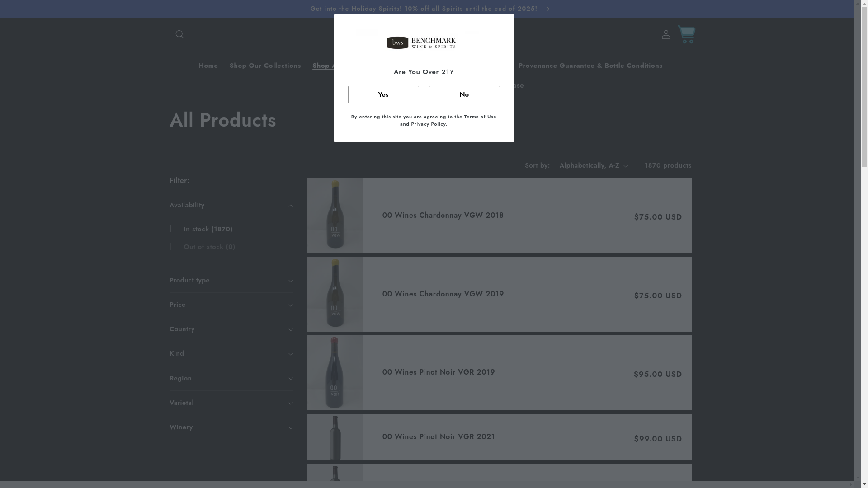868x488 pixels.
Task: Go to the Home menu item
Action: coord(208,66)
